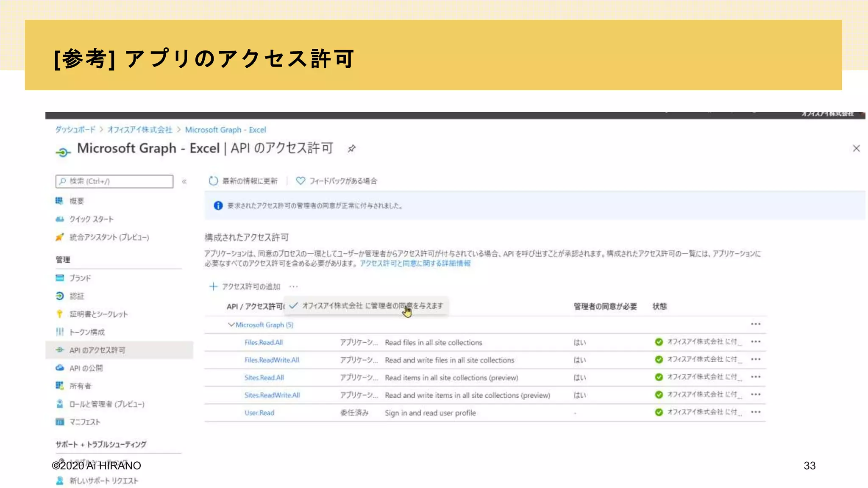
Task: Open クイック スタート in the sidebar
Action: tap(91, 219)
